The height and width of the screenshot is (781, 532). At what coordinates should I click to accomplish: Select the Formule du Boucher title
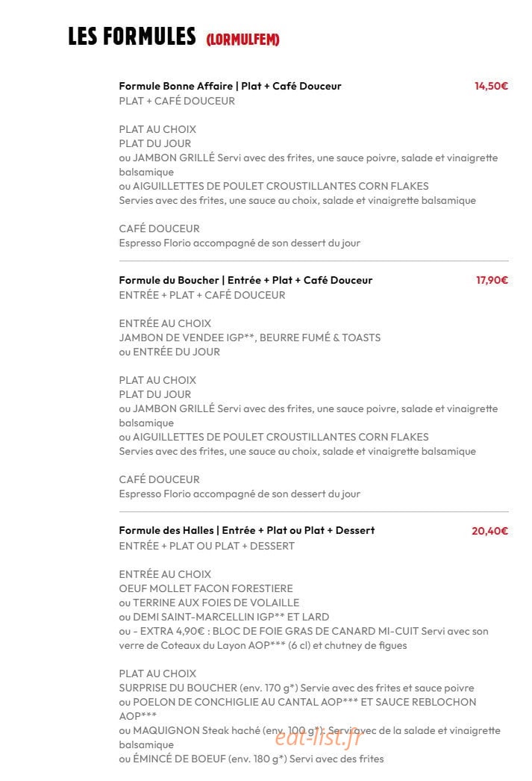pos(245,281)
